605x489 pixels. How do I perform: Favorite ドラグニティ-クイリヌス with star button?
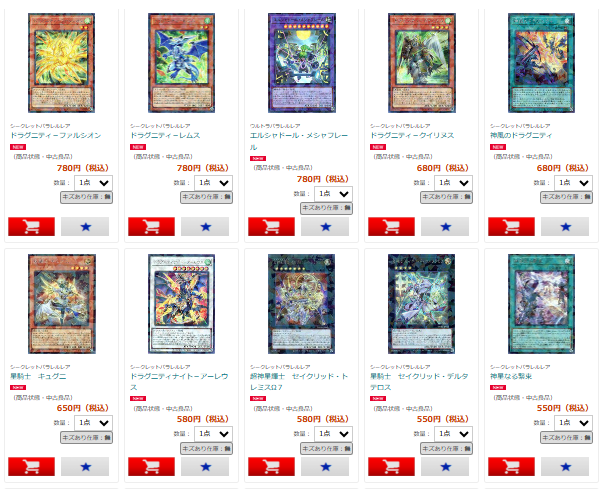(445, 227)
